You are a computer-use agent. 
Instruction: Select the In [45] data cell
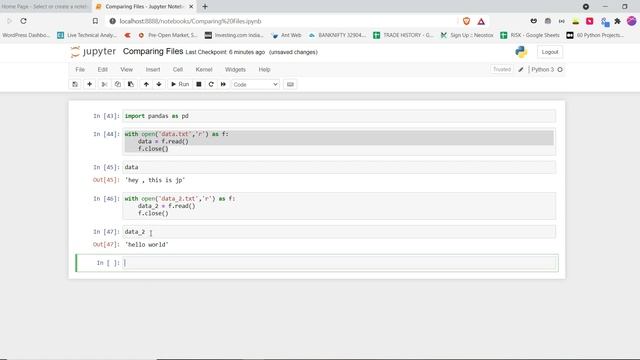click(339, 167)
